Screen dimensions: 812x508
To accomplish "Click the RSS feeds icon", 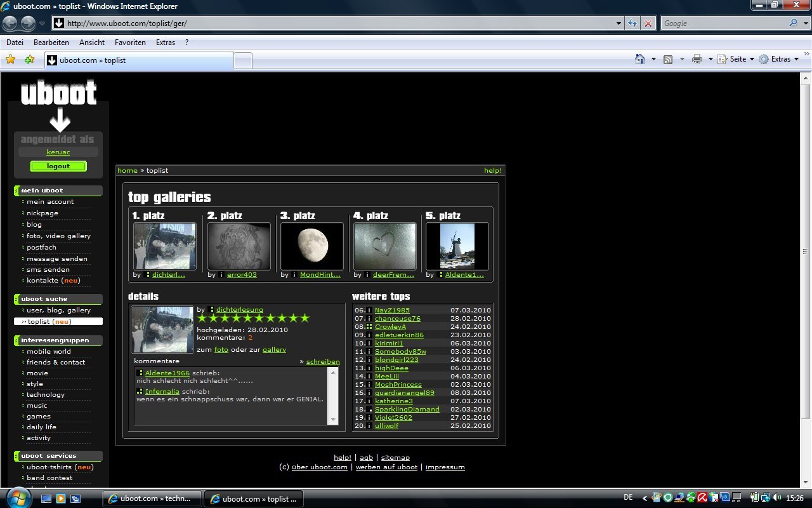I will 668,59.
